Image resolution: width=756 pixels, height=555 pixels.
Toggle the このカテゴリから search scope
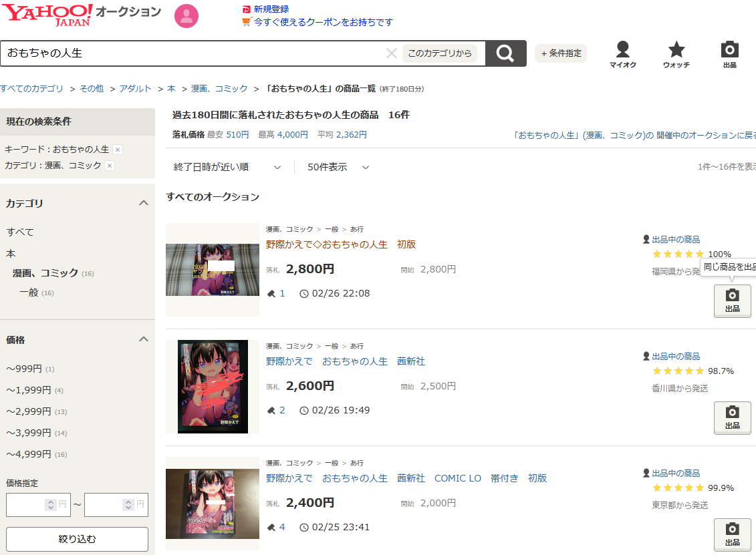click(439, 53)
